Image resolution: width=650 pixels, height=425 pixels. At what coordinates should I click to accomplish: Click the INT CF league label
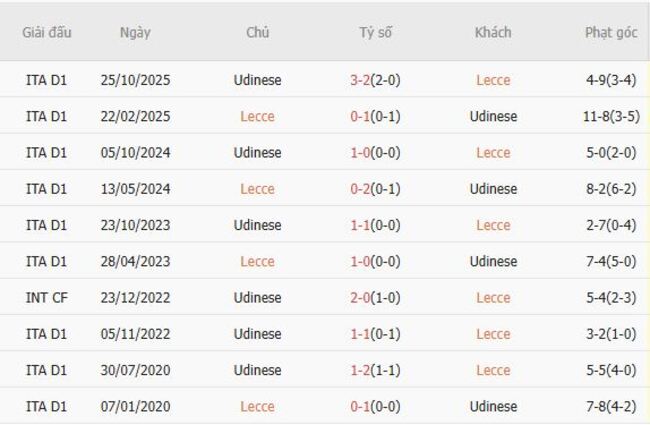point(46,298)
